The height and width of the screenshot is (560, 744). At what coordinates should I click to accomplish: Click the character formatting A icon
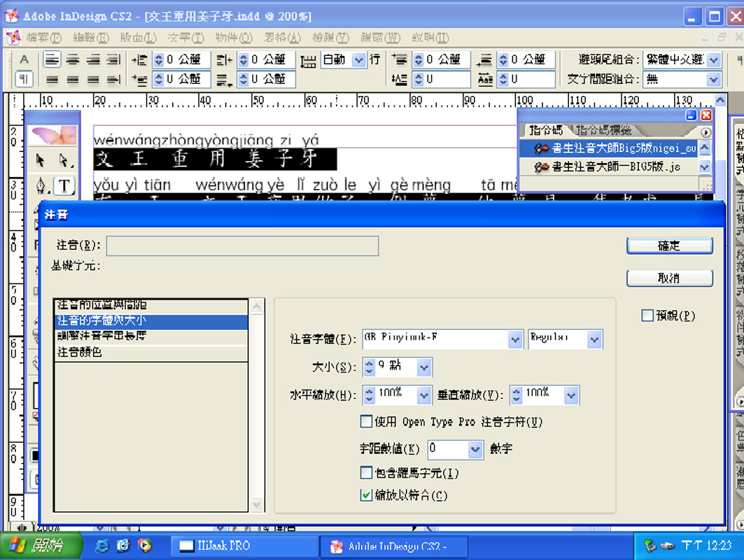(24, 59)
